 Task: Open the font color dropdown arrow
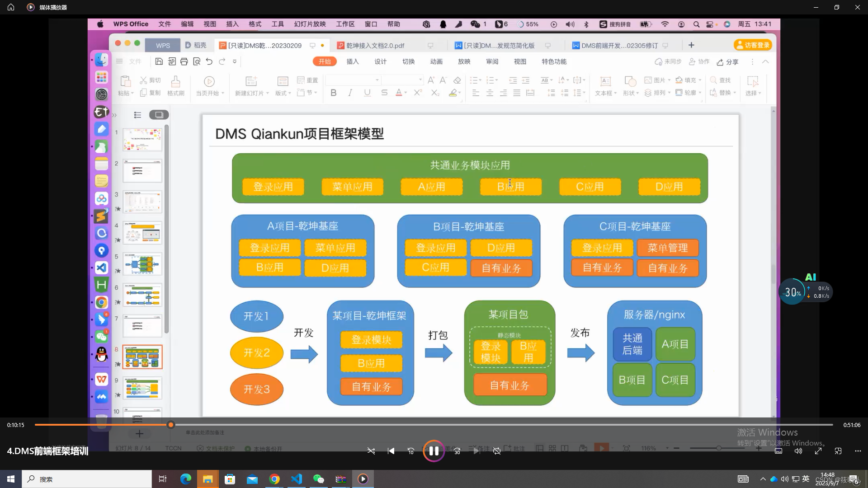(406, 93)
